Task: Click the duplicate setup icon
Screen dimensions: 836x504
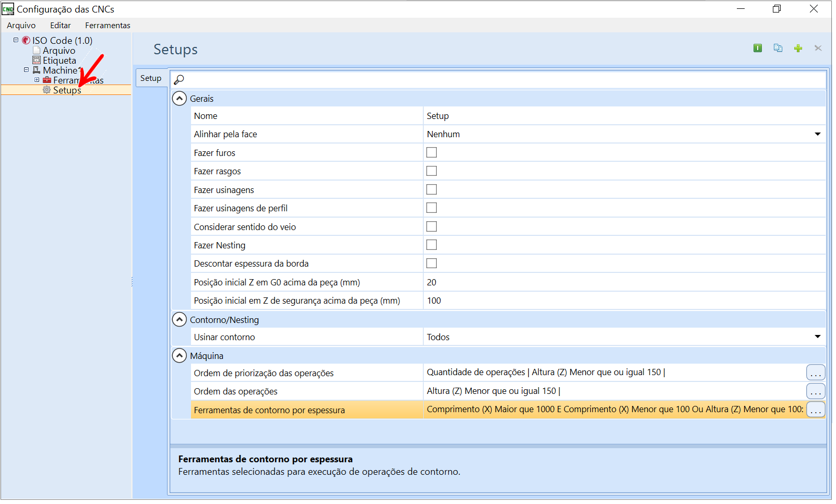Action: pyautogui.click(x=778, y=48)
